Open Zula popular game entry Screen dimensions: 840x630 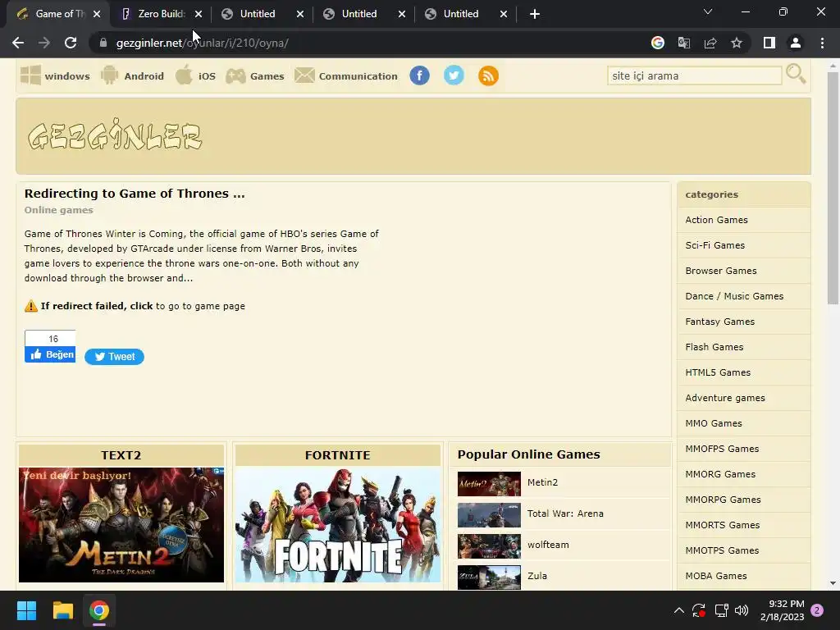coord(536,575)
